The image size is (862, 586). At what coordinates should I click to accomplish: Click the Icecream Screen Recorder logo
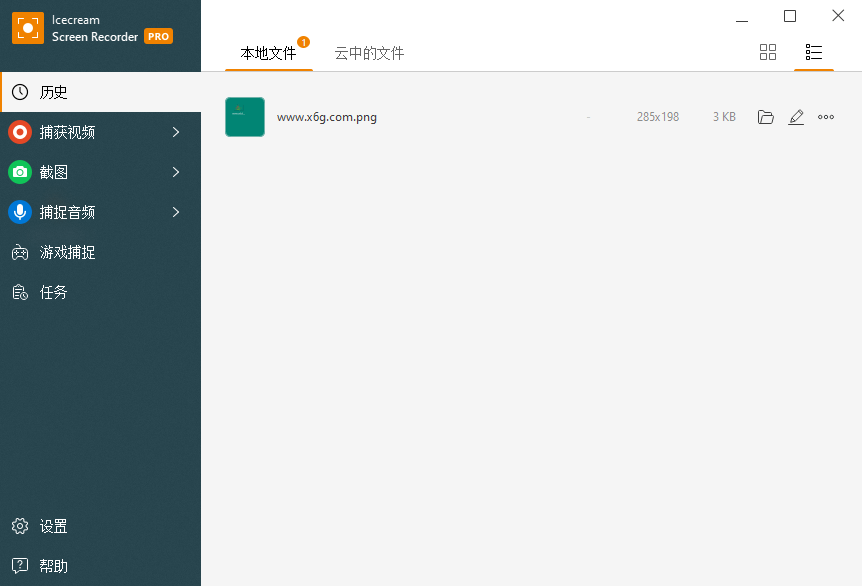(x=27, y=28)
